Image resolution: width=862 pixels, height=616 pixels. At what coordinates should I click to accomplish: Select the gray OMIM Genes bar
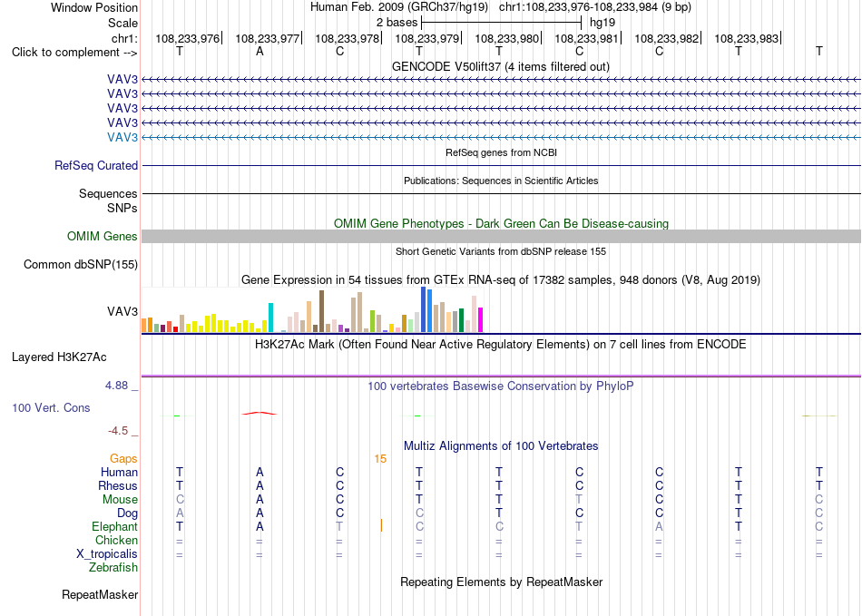point(502,236)
